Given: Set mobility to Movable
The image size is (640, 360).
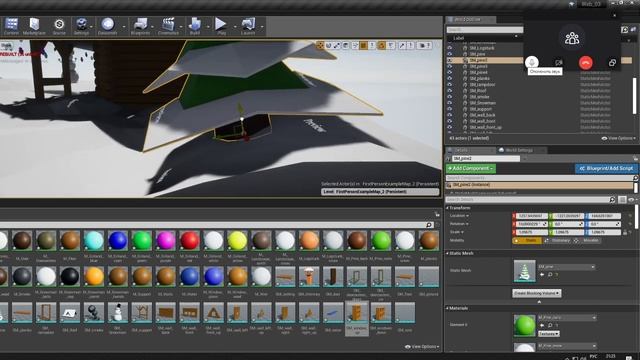Looking at the screenshot, I should pyautogui.click(x=587, y=240).
